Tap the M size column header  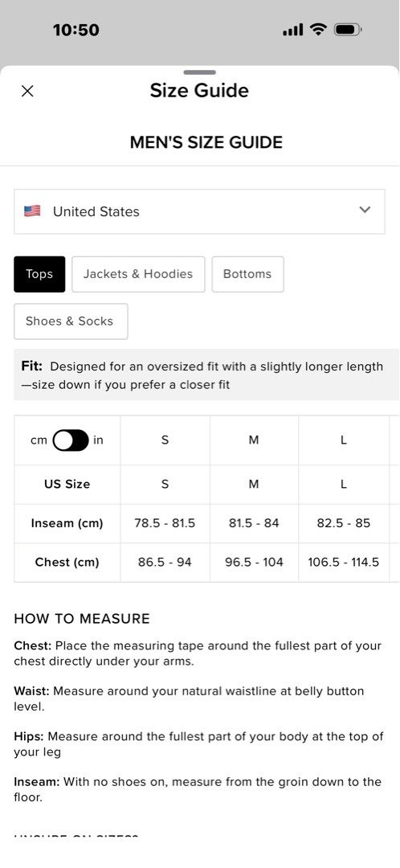pos(254,440)
